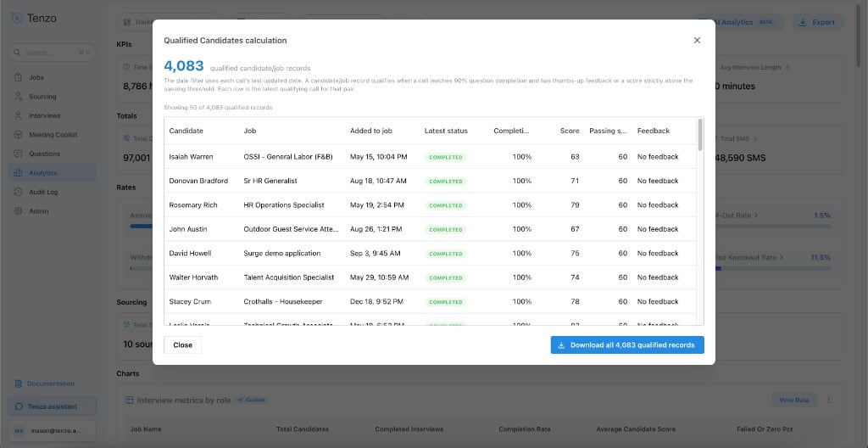Image resolution: width=868 pixels, height=448 pixels.
Task: Select the Rosemary Rich candidate name
Action: click(192, 205)
